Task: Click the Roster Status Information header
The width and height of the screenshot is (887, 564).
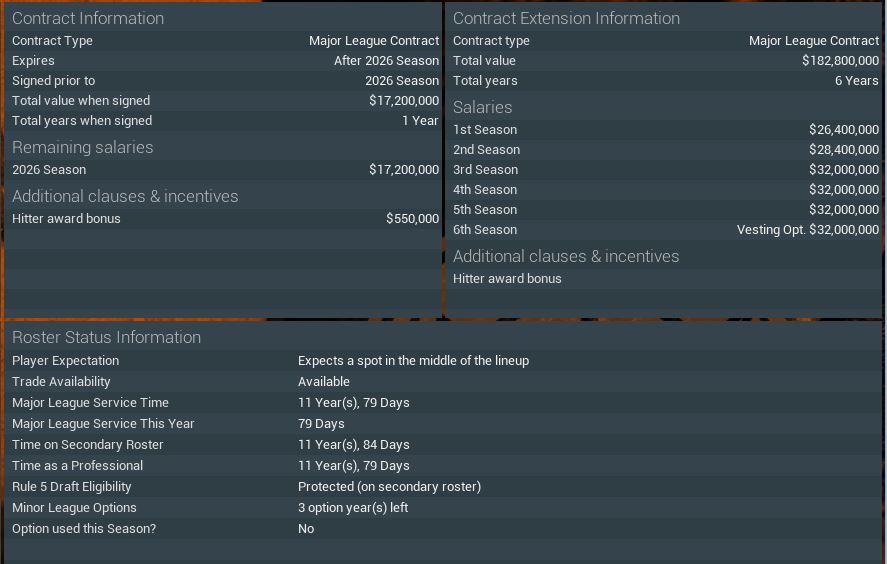Action: pyautogui.click(x=106, y=337)
